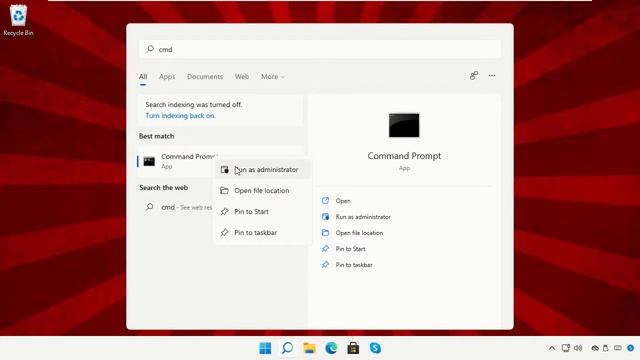Expand the More filter dropdown
640x360 pixels.
pyautogui.click(x=273, y=77)
